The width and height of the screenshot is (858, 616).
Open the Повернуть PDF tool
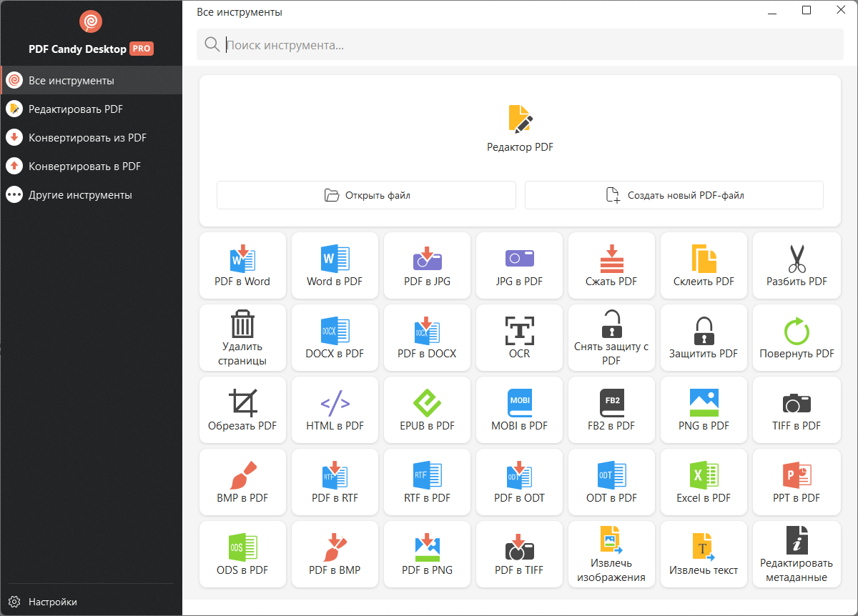point(797,337)
